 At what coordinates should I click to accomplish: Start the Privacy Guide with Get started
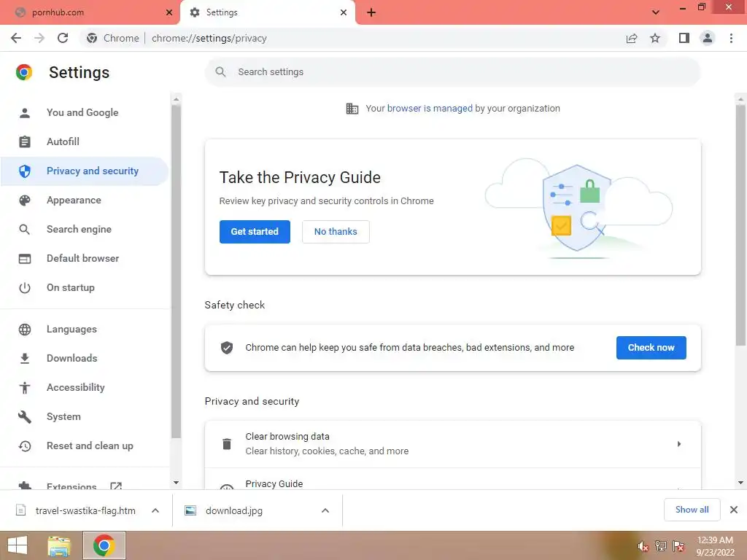click(x=255, y=232)
